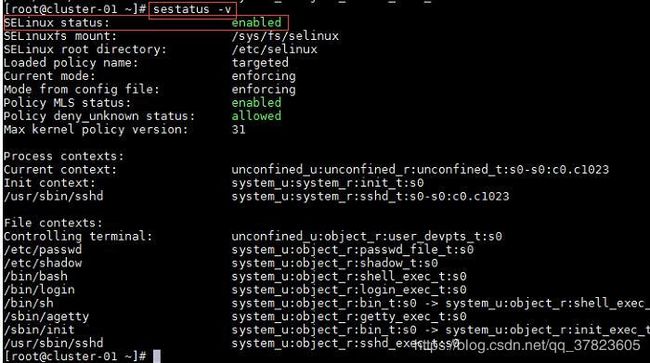Click the max kernel policy version 31
The height and width of the screenshot is (363, 650).
(238, 129)
